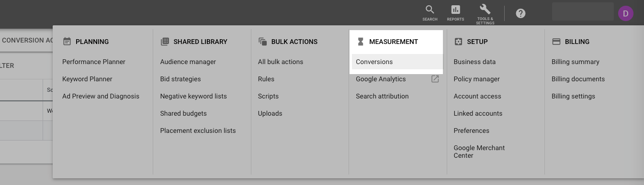Click the Billing credit card icon
This screenshot has height=185, width=644.
(x=556, y=42)
